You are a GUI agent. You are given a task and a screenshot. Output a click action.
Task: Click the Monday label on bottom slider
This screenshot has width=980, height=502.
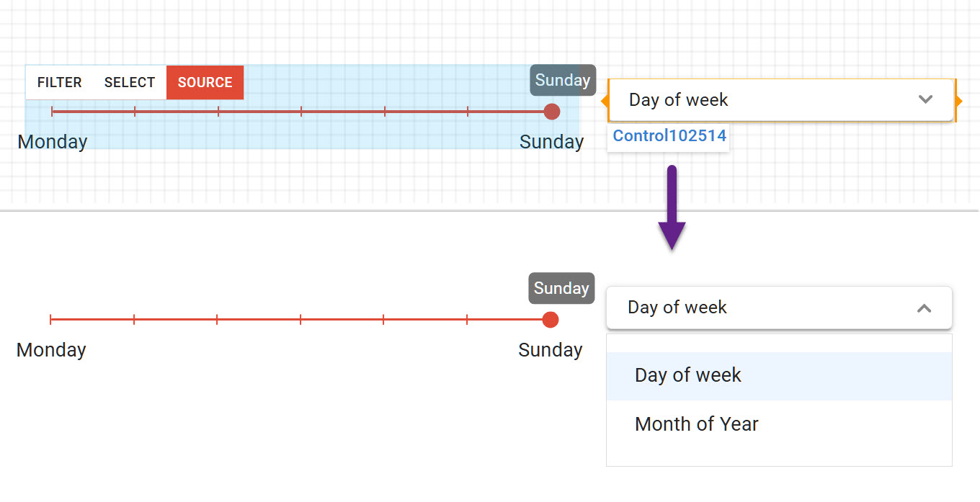tap(51, 350)
